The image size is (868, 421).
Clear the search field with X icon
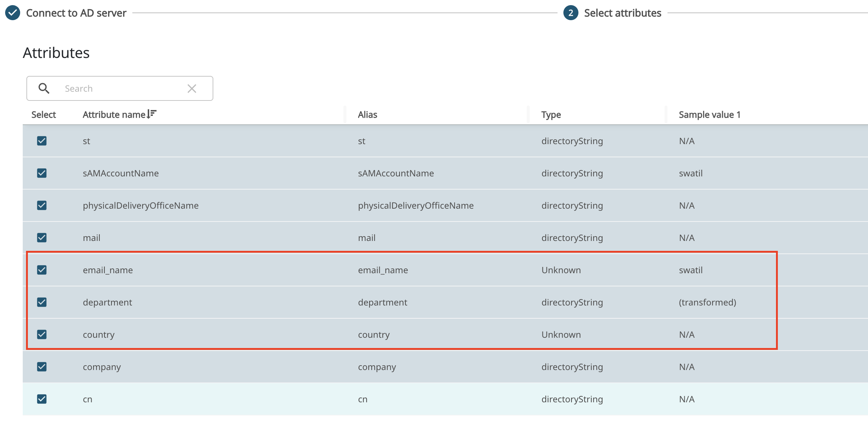pos(192,88)
